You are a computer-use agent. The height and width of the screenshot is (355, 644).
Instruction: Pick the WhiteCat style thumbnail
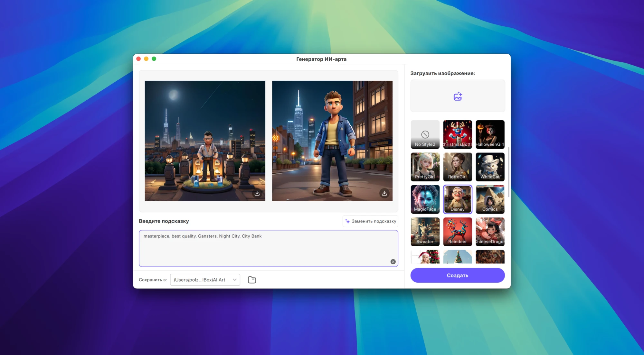(x=490, y=167)
